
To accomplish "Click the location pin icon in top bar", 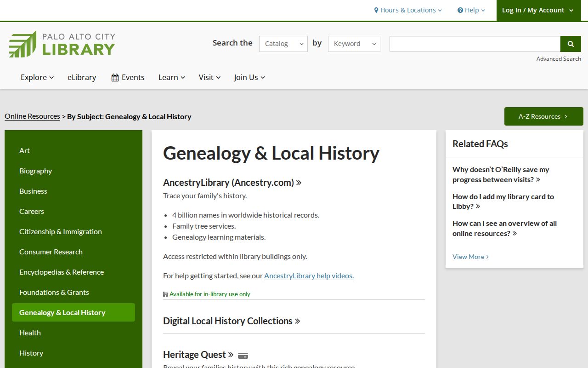I will click(x=376, y=10).
